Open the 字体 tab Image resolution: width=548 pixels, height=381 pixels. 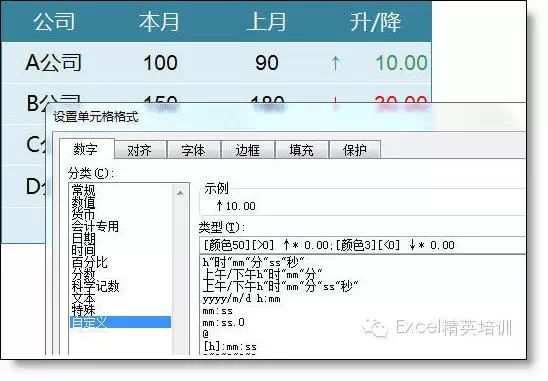[x=194, y=150]
